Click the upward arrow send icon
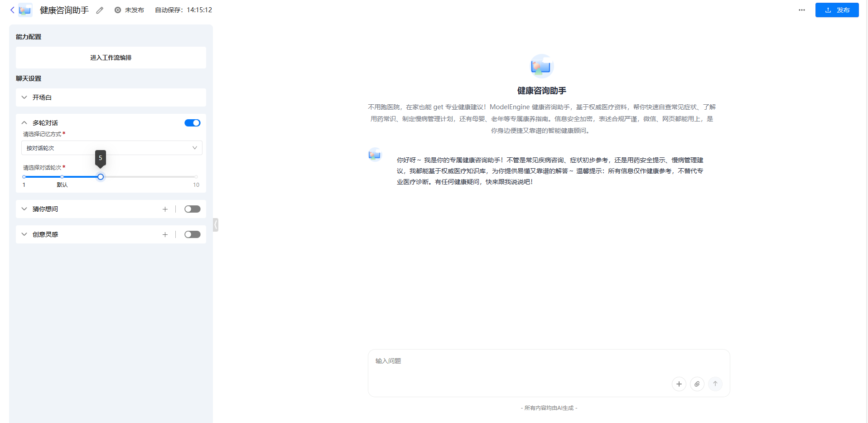 715,384
